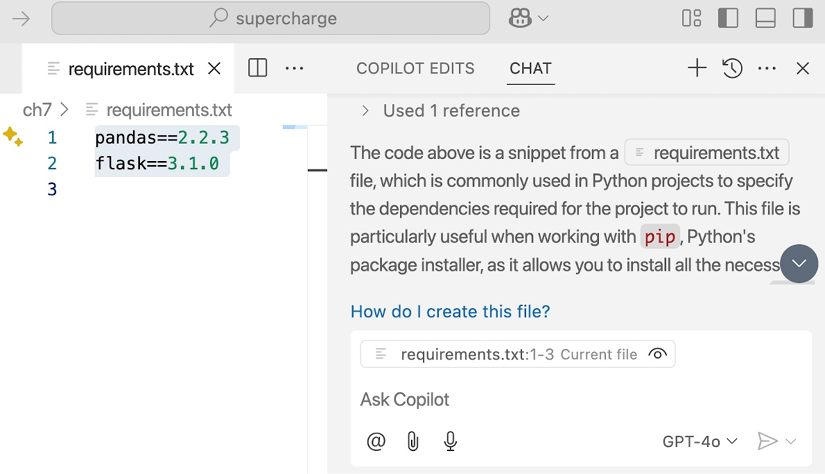This screenshot has height=474, width=825.
Task: Click the ch7 breadcrumb folder
Action: (x=37, y=110)
